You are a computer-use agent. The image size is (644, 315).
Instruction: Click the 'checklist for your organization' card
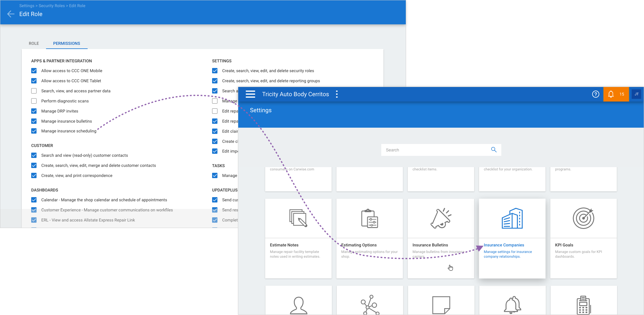click(x=512, y=179)
